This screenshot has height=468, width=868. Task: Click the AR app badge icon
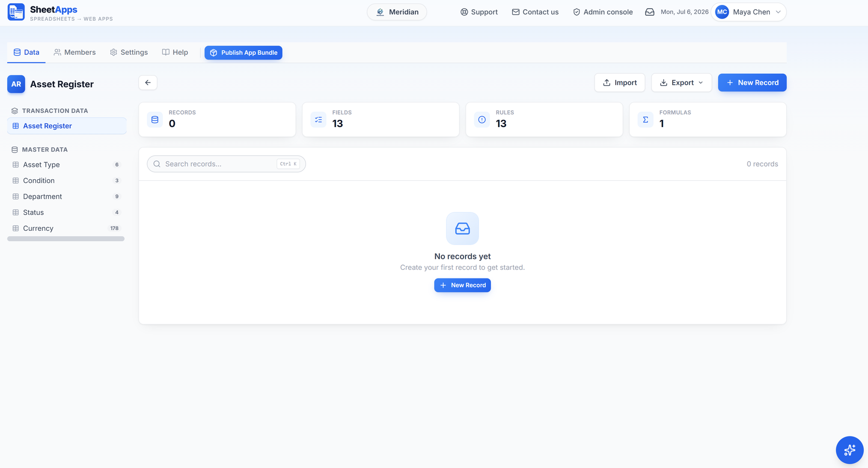tap(16, 84)
